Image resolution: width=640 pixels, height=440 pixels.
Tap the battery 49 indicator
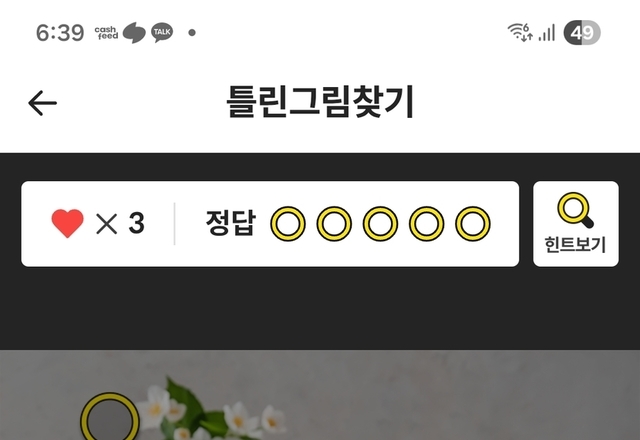[x=582, y=32]
